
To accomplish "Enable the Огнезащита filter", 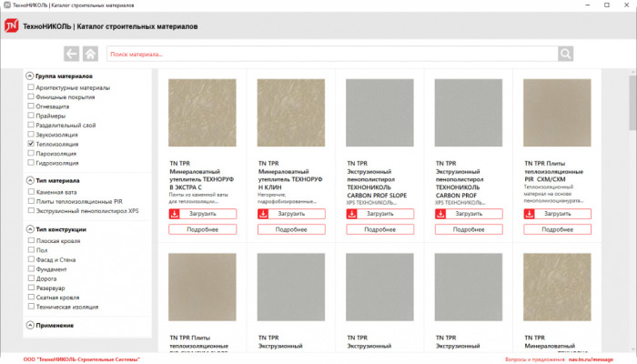I will tap(31, 106).
